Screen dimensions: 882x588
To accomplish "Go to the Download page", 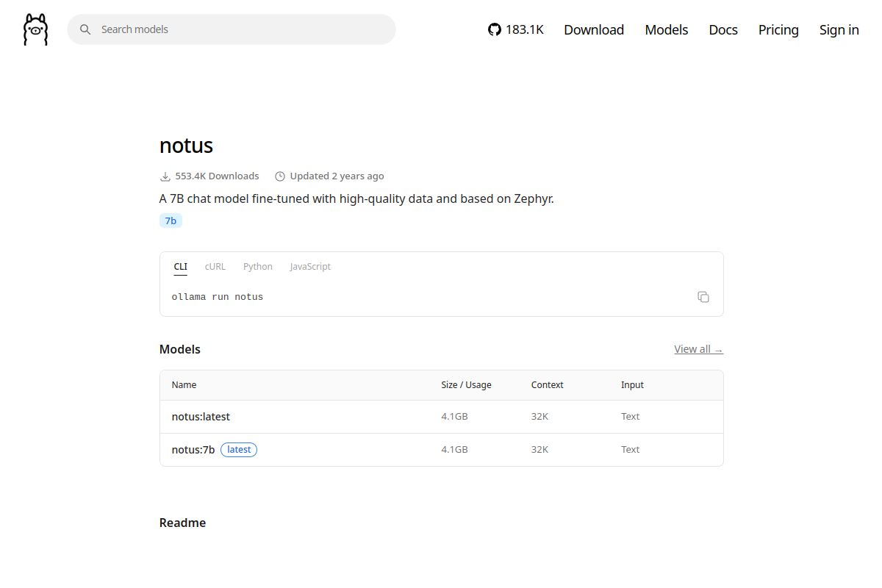I will tap(594, 29).
